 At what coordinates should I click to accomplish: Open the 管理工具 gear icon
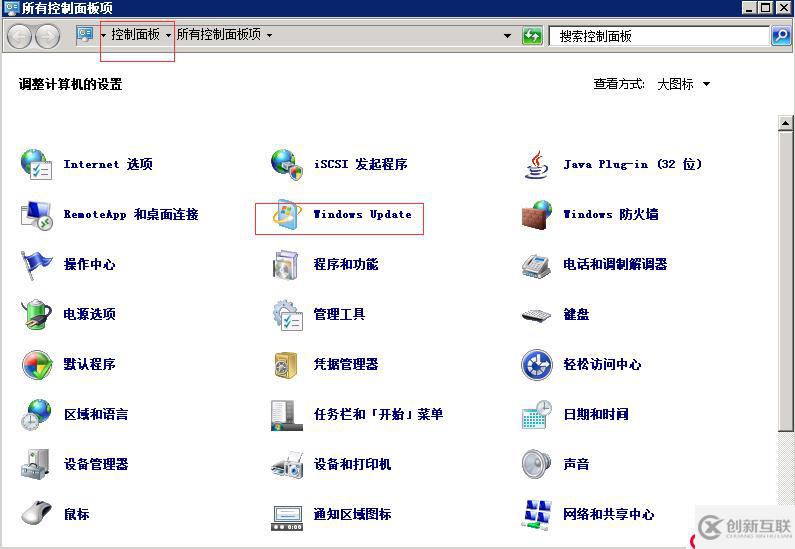click(287, 314)
